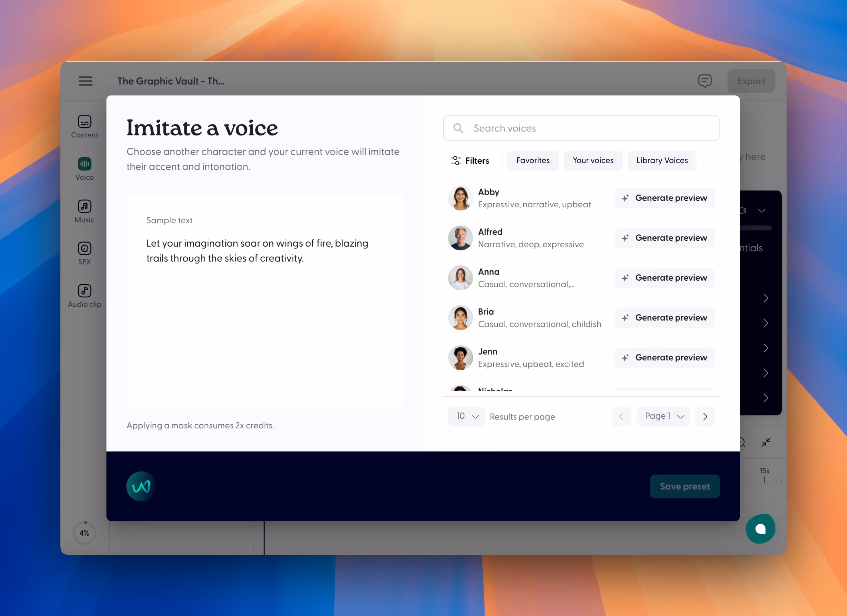Click the Filters sliders icon
Image resolution: width=847 pixels, height=616 pixels.
(x=456, y=161)
